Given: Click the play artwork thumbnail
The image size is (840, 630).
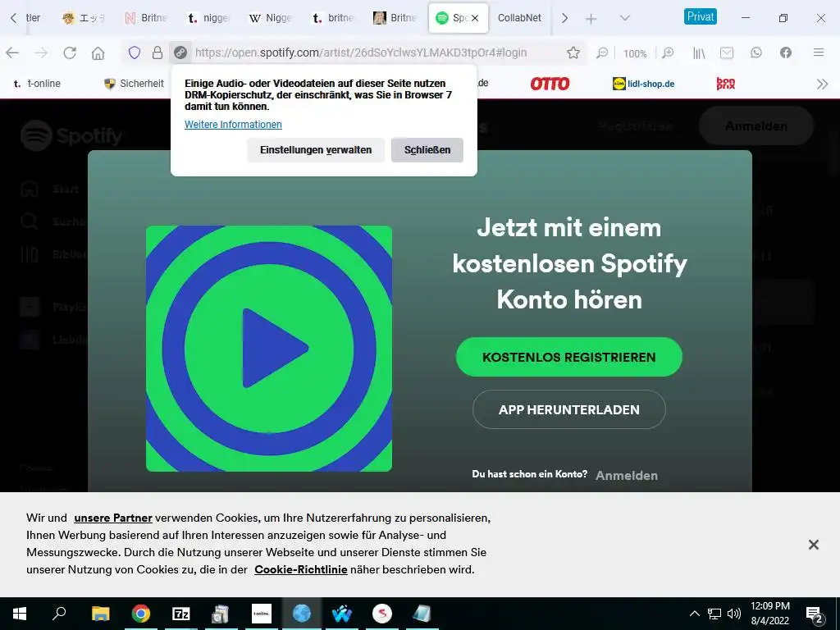Looking at the screenshot, I should click(269, 349).
